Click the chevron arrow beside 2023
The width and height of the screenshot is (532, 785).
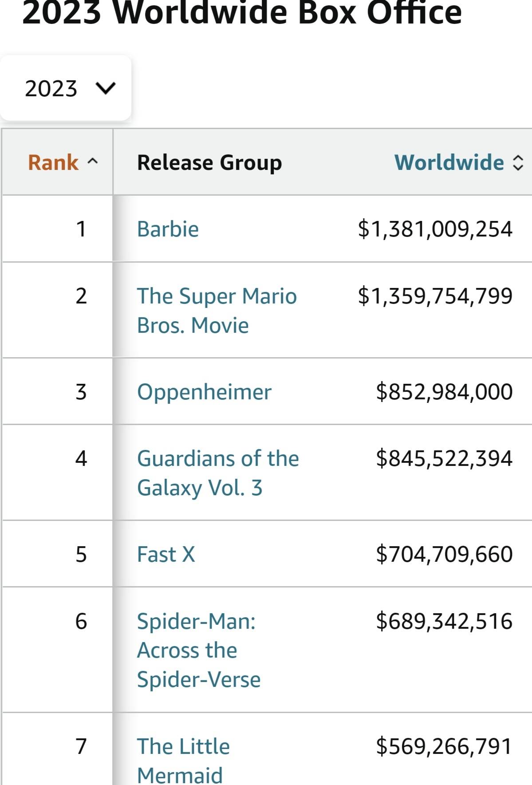(106, 88)
